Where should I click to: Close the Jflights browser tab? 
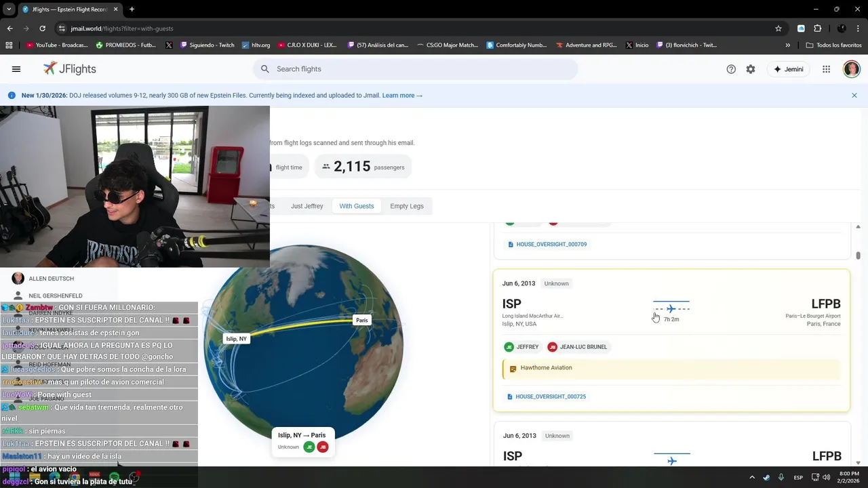point(115,9)
